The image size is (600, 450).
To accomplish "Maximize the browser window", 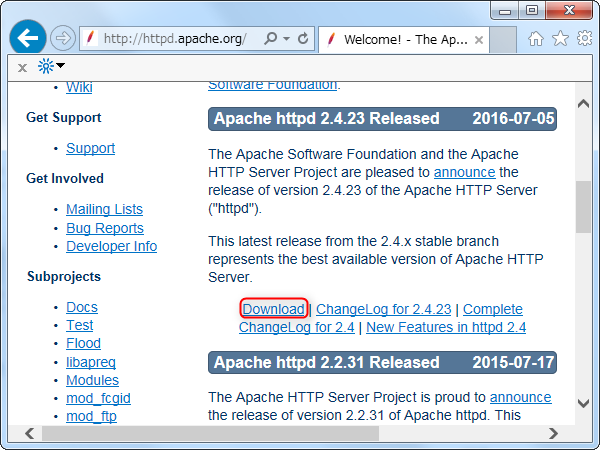I will coord(532,11).
